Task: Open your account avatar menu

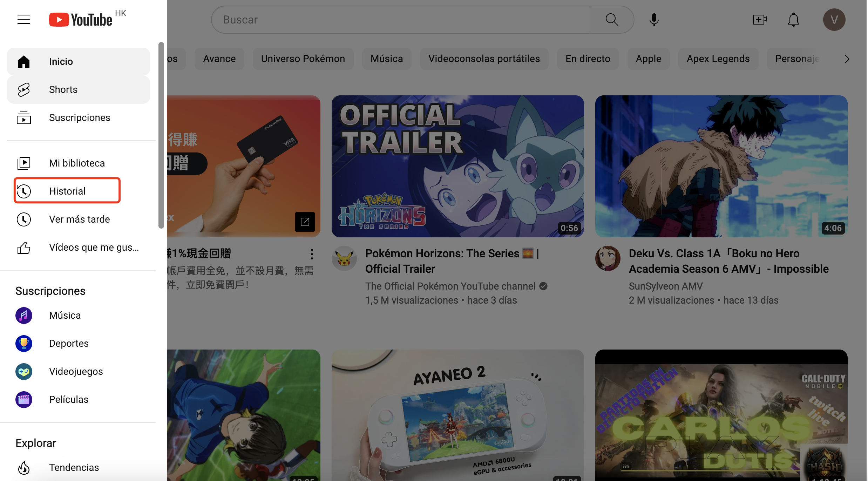Action: tap(834, 19)
